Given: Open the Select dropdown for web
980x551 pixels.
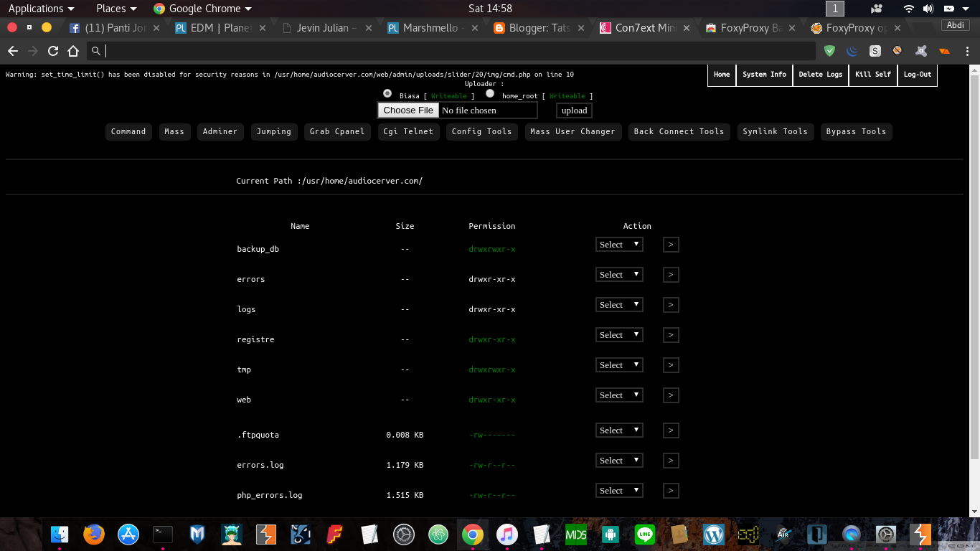Looking at the screenshot, I should [619, 395].
